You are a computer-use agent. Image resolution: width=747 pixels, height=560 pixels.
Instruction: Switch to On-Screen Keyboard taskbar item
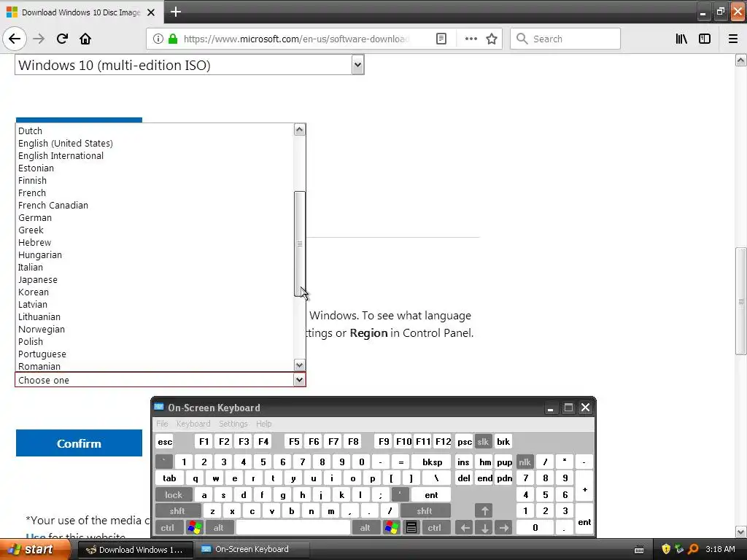[x=252, y=549]
